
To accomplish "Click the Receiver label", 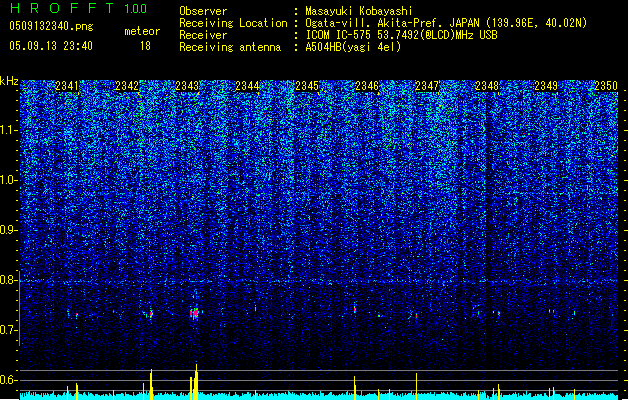I will [x=203, y=35].
